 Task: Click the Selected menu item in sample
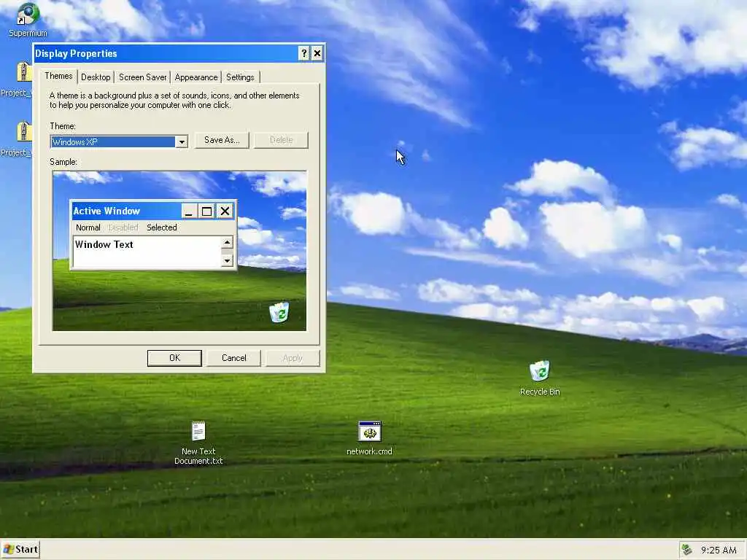(x=161, y=227)
